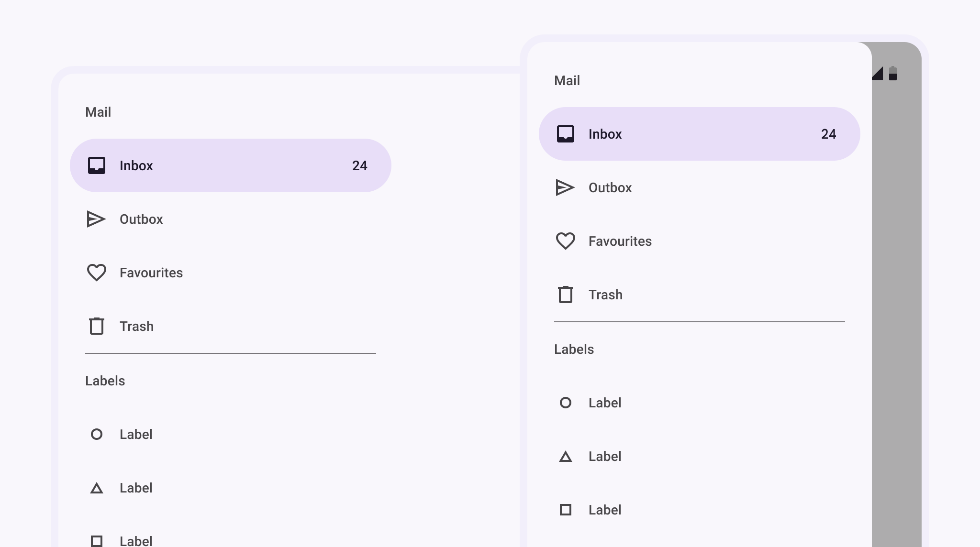Select the circle Label radio icon on left panel
This screenshot has width=980, height=547.
[97, 434]
